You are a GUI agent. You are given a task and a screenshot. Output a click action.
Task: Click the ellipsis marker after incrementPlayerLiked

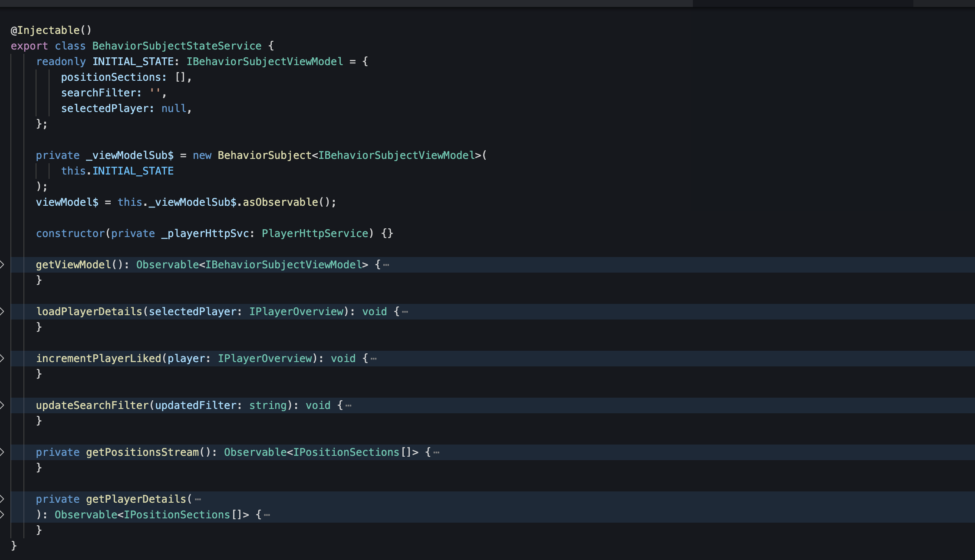coord(373,359)
